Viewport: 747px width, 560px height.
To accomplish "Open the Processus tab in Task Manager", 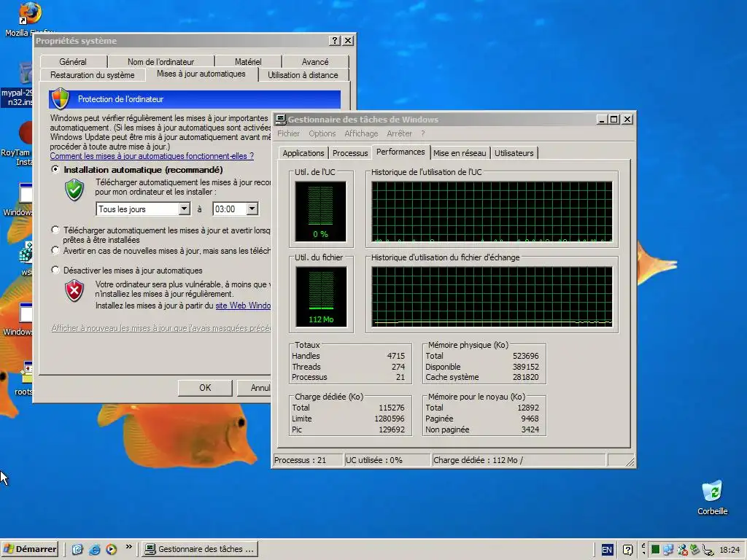I will [x=350, y=153].
